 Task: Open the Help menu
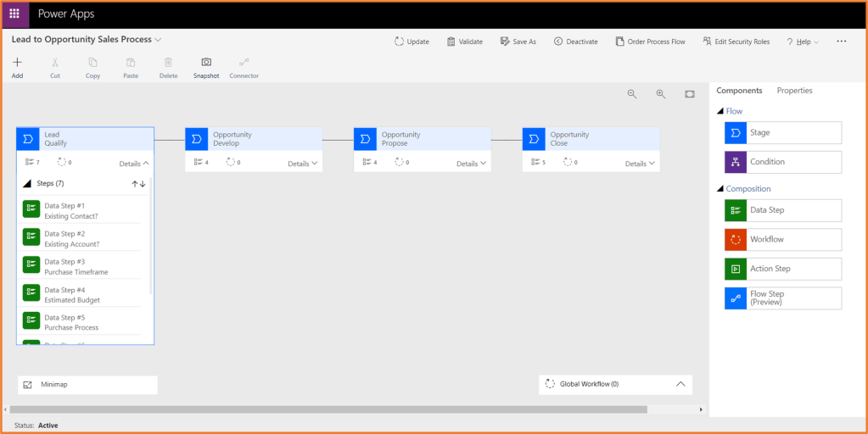[802, 42]
